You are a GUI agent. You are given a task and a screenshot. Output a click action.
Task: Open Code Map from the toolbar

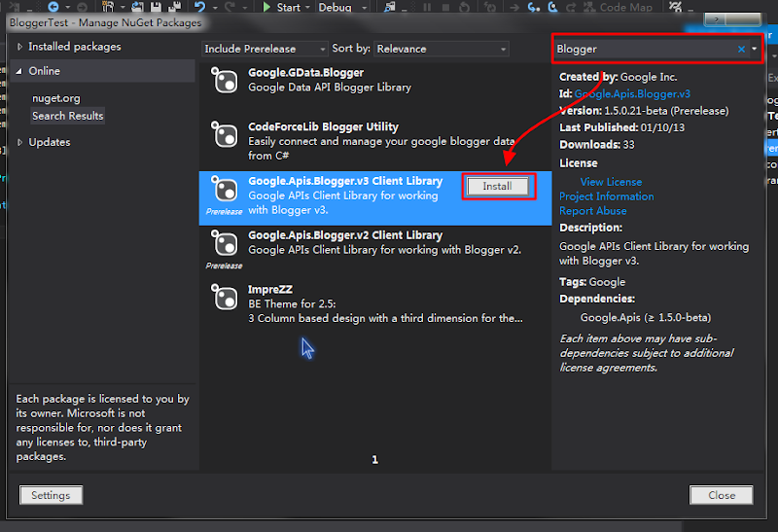click(618, 7)
